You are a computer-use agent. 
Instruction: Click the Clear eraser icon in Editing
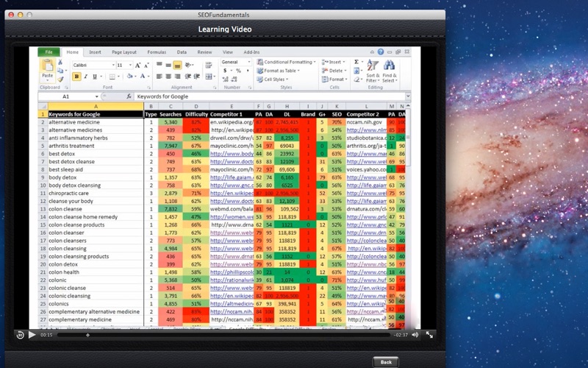click(x=356, y=79)
